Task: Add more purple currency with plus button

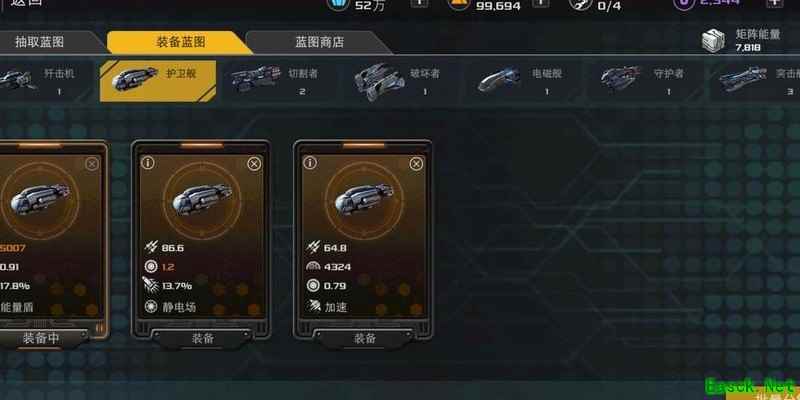Action: [773, 3]
